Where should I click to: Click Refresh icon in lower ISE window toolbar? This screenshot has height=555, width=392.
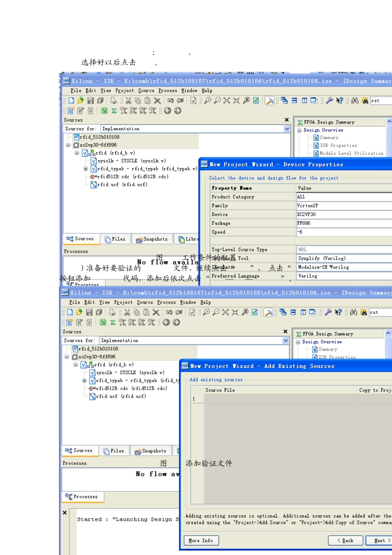pos(255,312)
